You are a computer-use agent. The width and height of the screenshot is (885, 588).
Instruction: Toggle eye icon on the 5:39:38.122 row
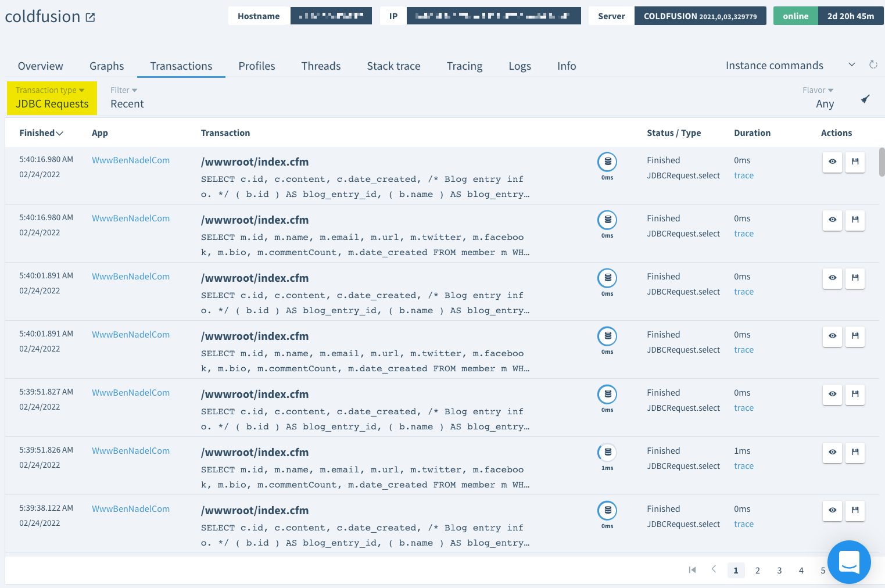pyautogui.click(x=832, y=510)
